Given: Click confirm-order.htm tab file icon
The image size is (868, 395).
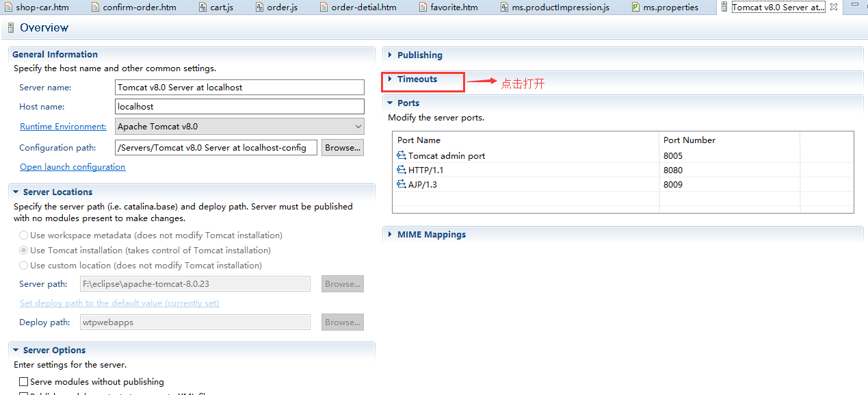Looking at the screenshot, I should pos(95,8).
